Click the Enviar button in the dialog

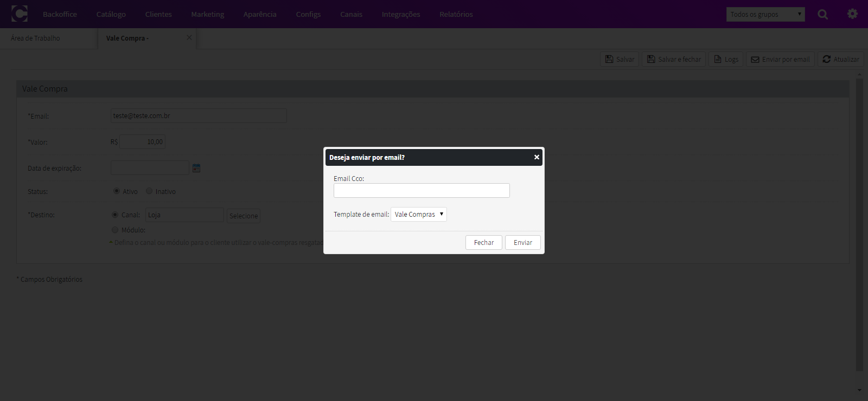523,243
